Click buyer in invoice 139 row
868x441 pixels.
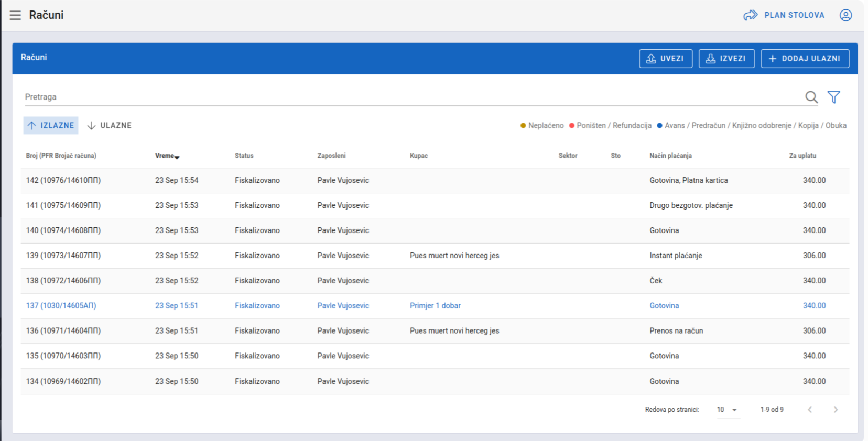[x=454, y=256]
